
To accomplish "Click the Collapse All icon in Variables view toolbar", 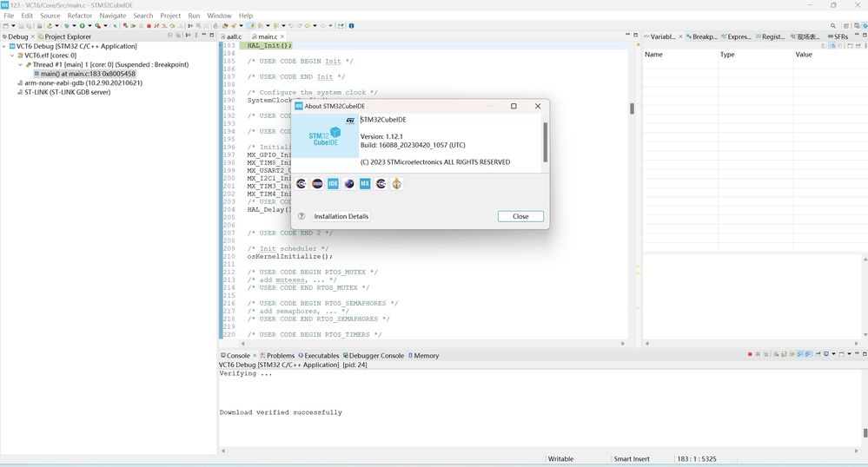I will 840,45.
